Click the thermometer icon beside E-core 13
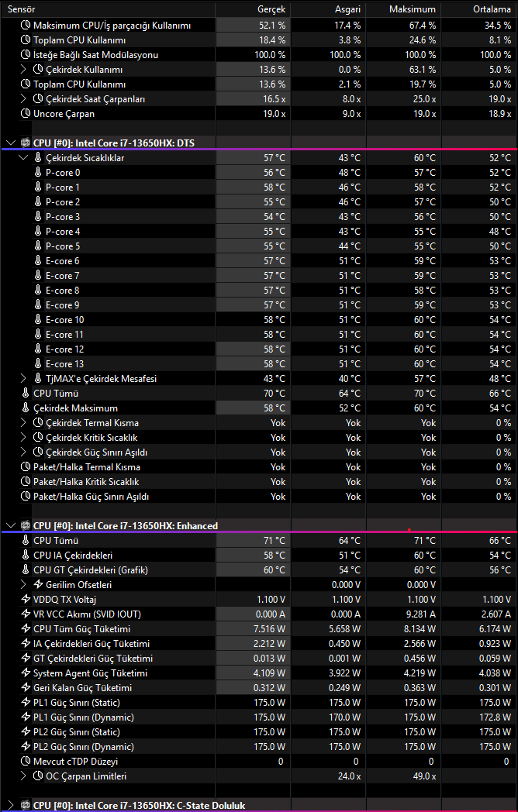Viewport: 518px width, 812px height. click(x=38, y=363)
